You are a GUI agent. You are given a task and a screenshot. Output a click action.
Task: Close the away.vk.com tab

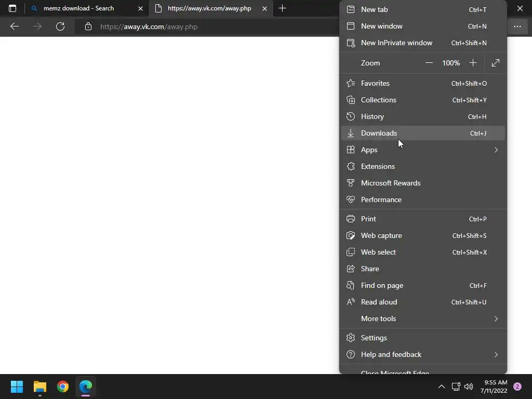click(x=264, y=8)
